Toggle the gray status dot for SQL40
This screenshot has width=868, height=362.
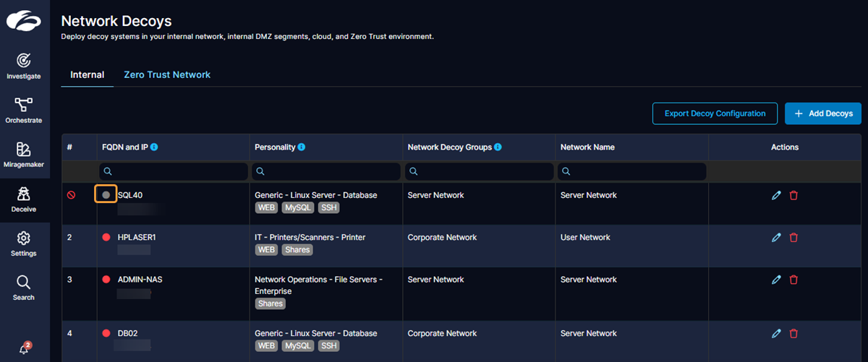[x=106, y=195]
